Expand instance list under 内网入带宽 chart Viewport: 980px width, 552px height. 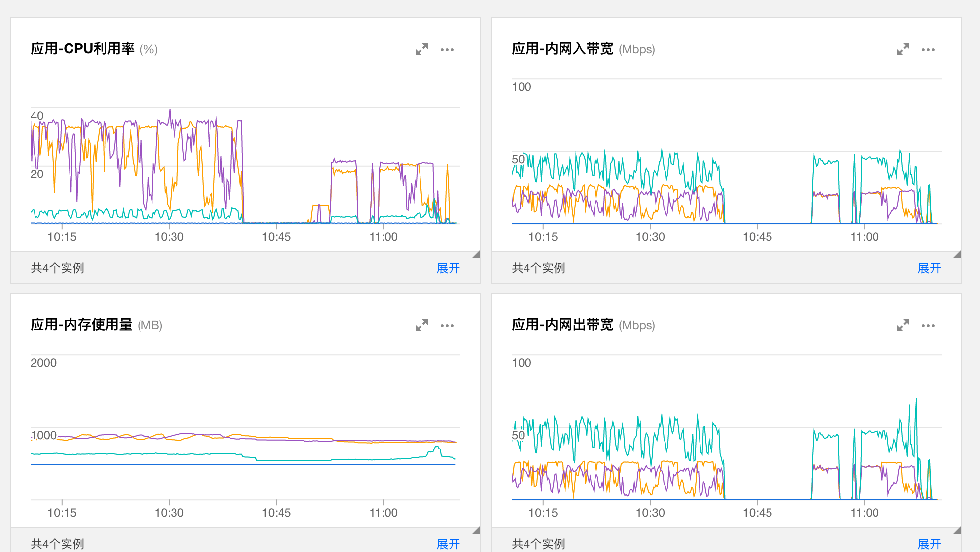coord(929,268)
